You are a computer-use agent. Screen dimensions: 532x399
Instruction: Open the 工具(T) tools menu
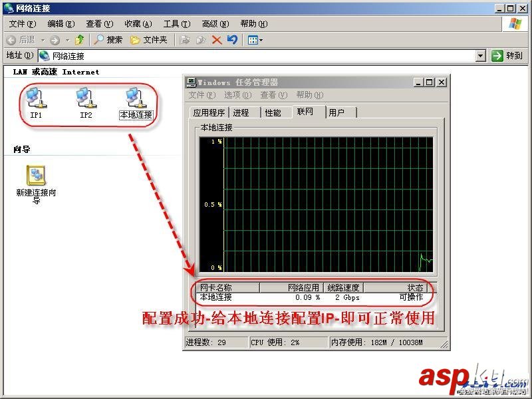(177, 24)
